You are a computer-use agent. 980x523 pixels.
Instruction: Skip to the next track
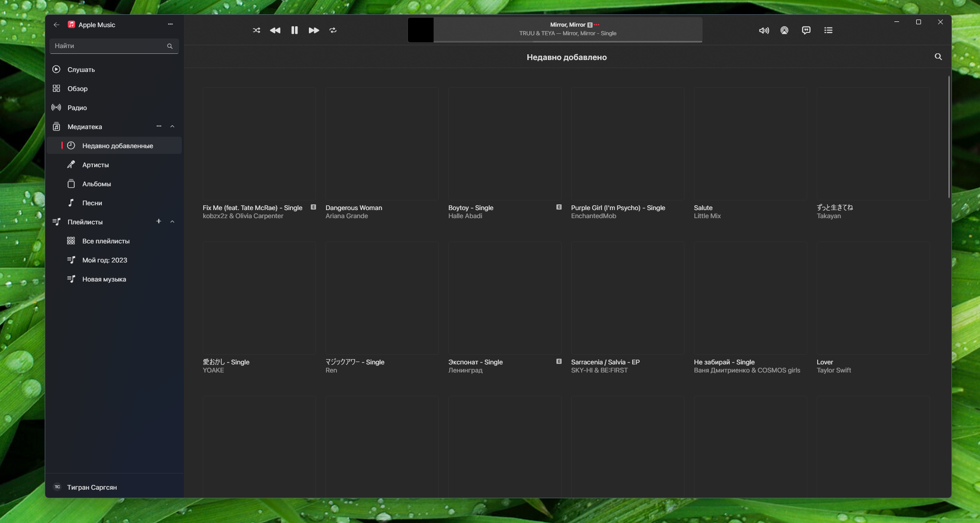click(x=314, y=30)
